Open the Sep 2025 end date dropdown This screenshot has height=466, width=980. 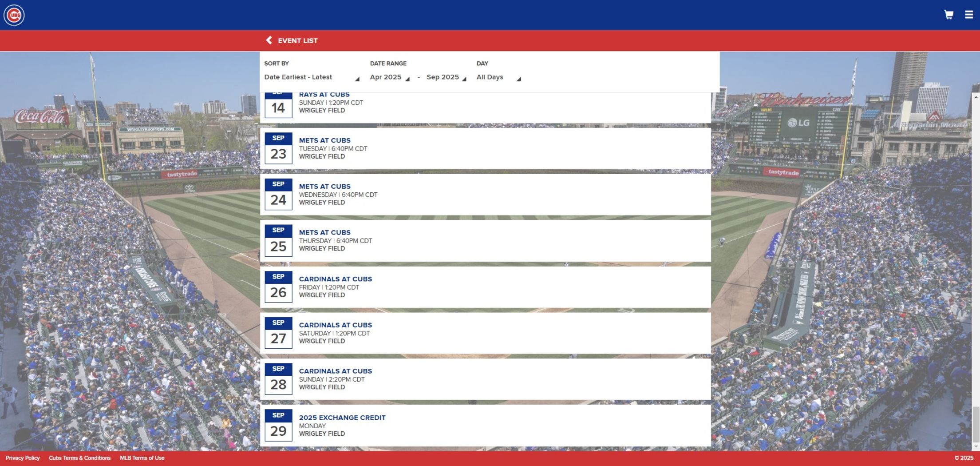pyautogui.click(x=446, y=77)
